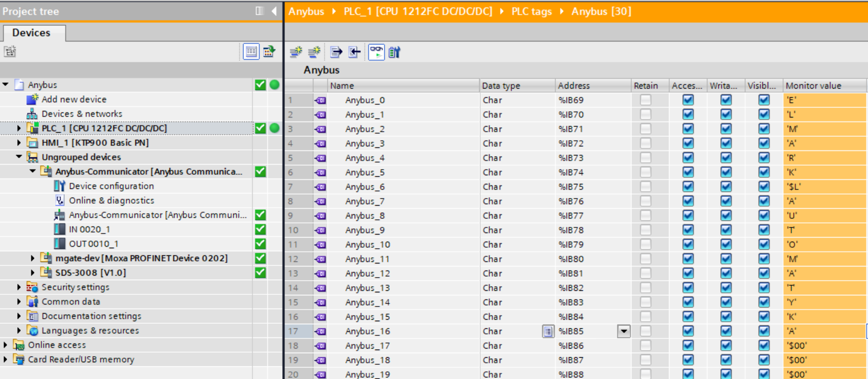Enable Retain checkbox for Anybus_0
868x379 pixels.
pyautogui.click(x=645, y=100)
